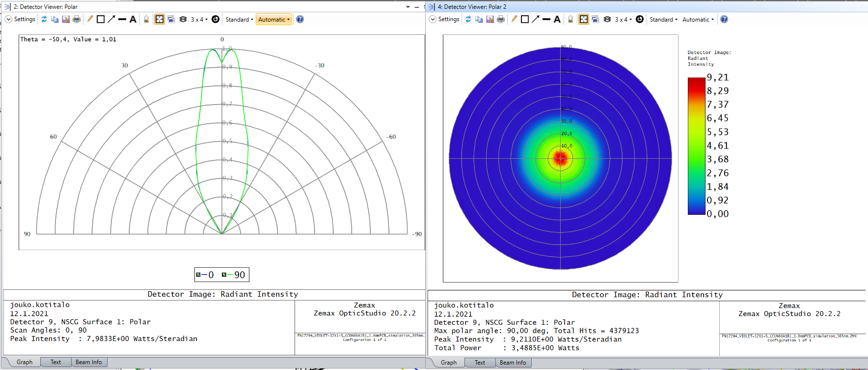
Task: Switch to Graph tab in Polar window
Action: [25, 362]
